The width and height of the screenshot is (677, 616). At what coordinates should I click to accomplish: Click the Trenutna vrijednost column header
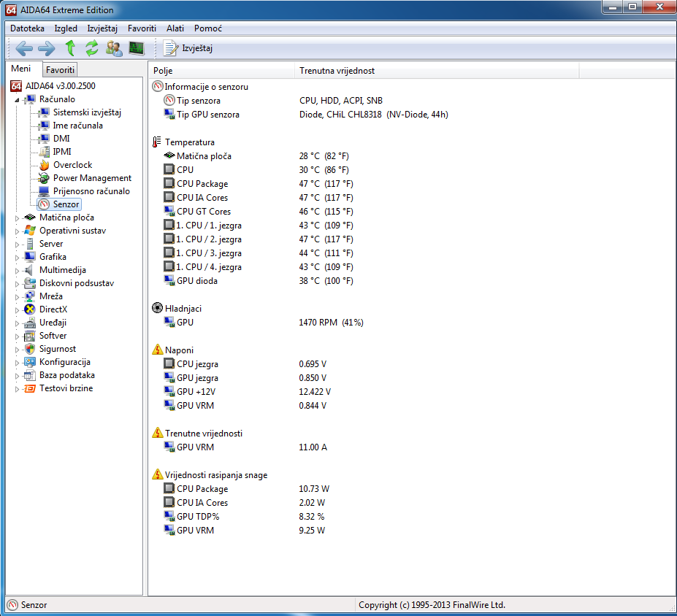tap(437, 71)
